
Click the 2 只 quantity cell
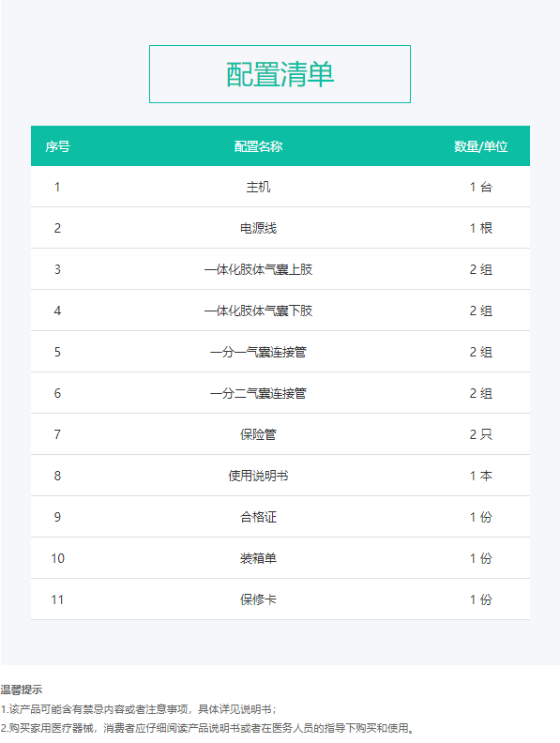tap(481, 434)
